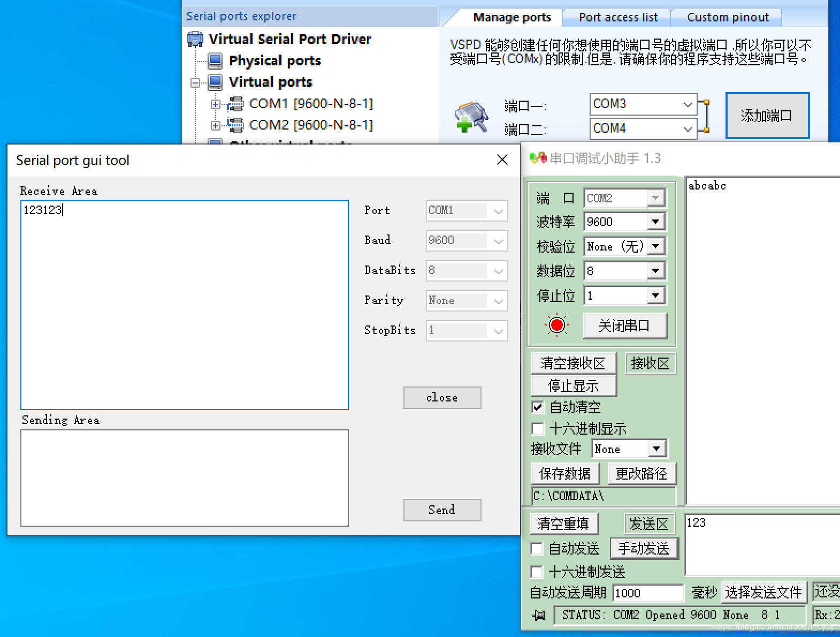Click the Virtual ports monitor icon
The width and height of the screenshot is (840, 637).
tap(215, 82)
